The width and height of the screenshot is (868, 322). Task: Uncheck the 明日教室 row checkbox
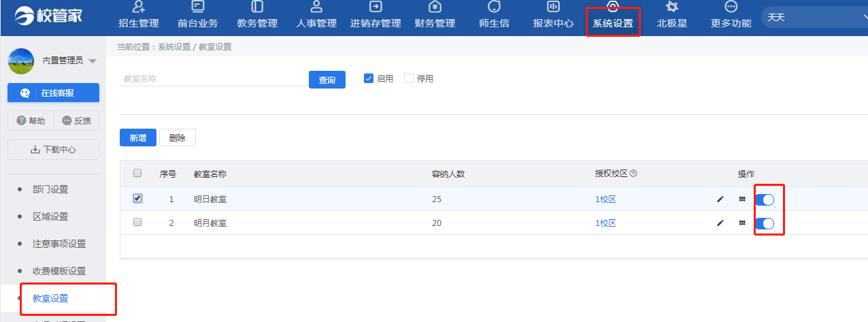coord(137,199)
